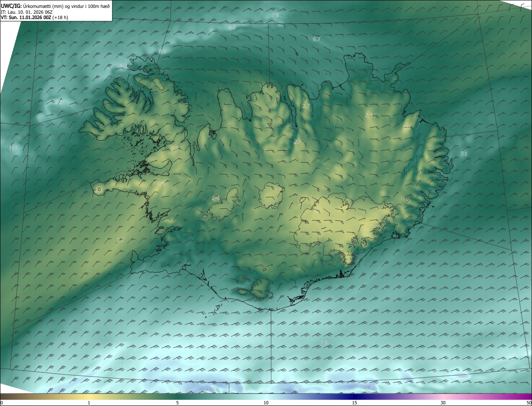The width and height of the screenshot is (532, 406).
Task: Click the 2.8 value label on the map
Action: click(216, 198)
